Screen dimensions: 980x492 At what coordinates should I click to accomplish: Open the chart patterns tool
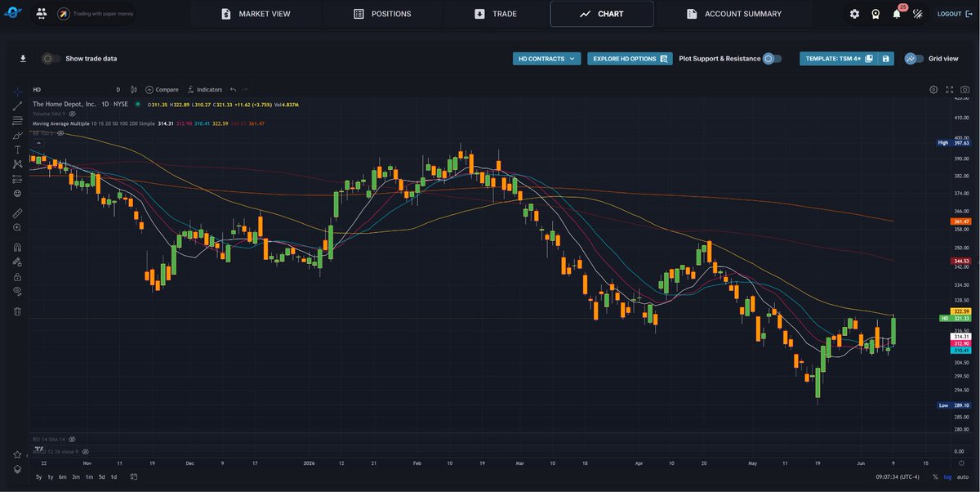[x=17, y=164]
